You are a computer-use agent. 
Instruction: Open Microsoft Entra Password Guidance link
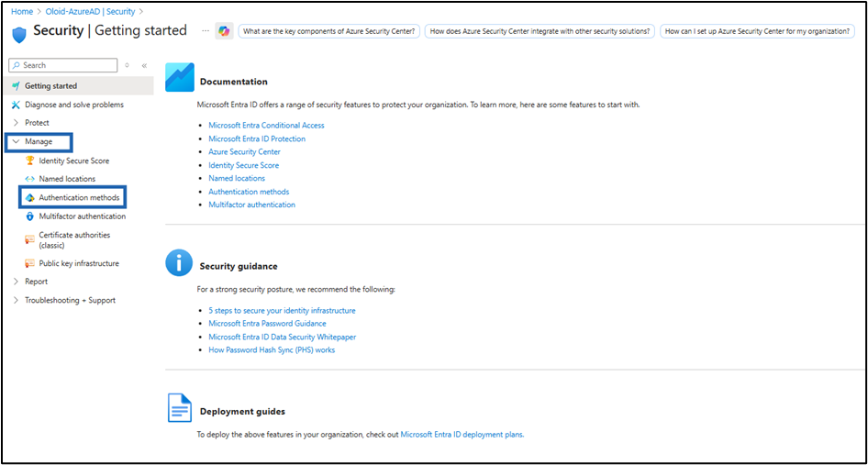tap(267, 323)
